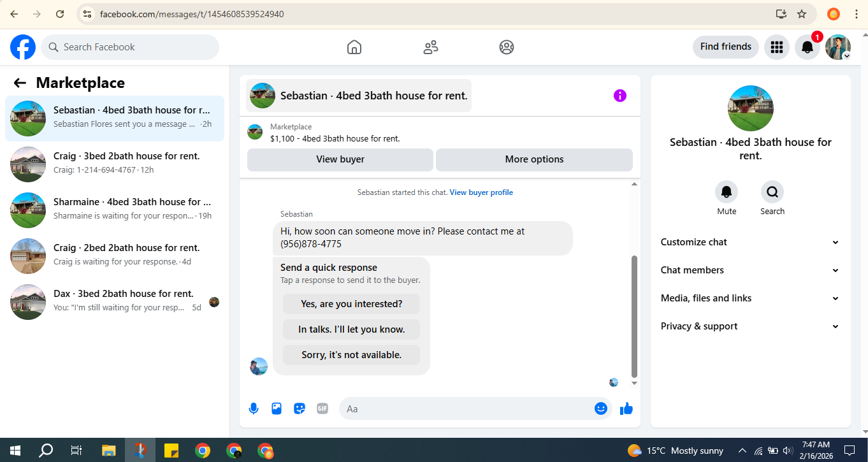Mute this chat with bell icon
Image resolution: width=868 pixels, height=462 pixels.
click(727, 192)
